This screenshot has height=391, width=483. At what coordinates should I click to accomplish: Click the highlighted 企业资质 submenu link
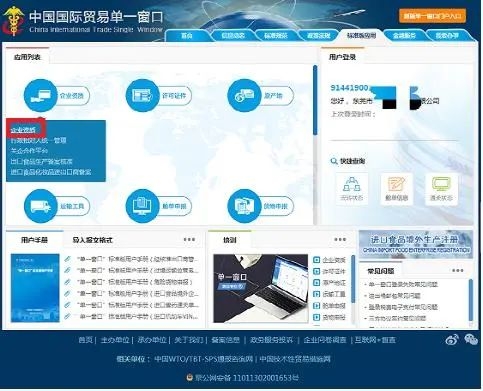pyautogui.click(x=23, y=129)
